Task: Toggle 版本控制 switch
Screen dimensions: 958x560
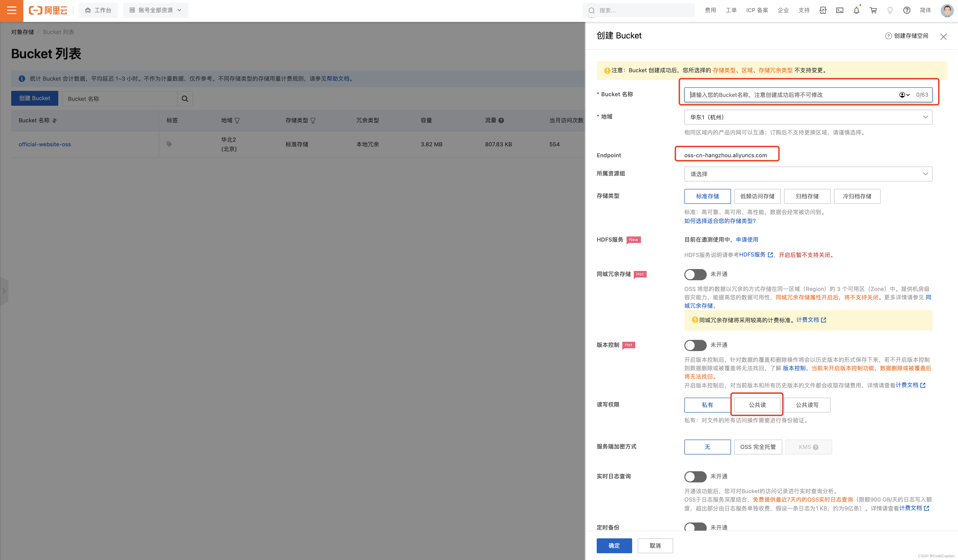Action: point(695,345)
